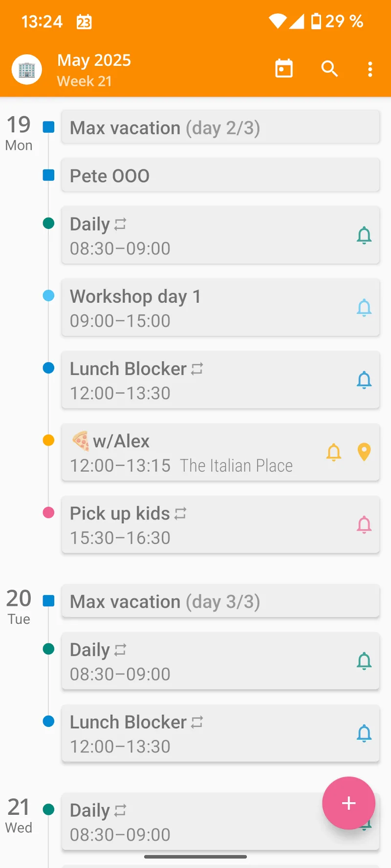Select the Monday 19 date header
This screenshot has height=868, width=391.
click(19, 133)
